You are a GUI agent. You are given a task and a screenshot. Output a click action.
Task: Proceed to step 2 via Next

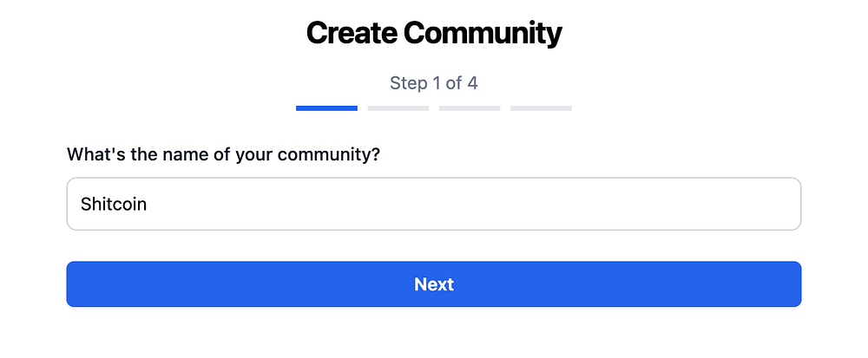coord(433,284)
